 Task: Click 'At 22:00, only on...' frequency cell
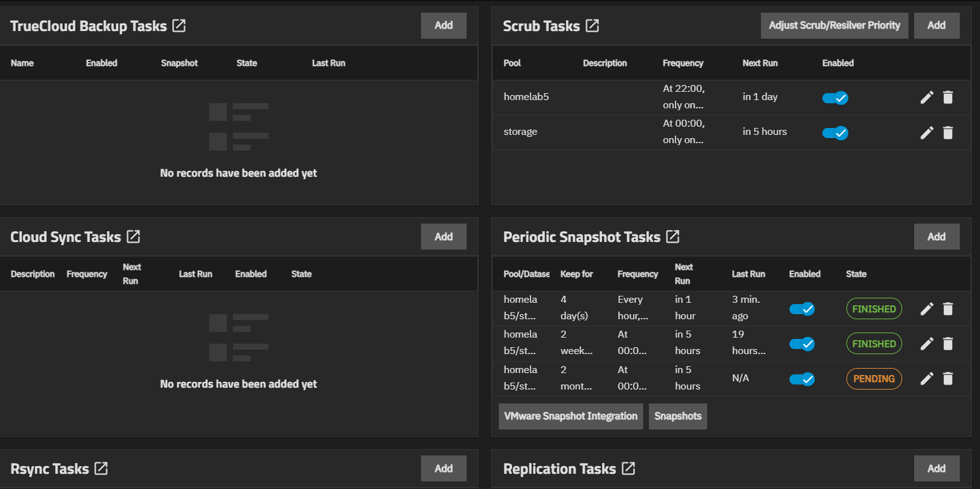(x=684, y=97)
